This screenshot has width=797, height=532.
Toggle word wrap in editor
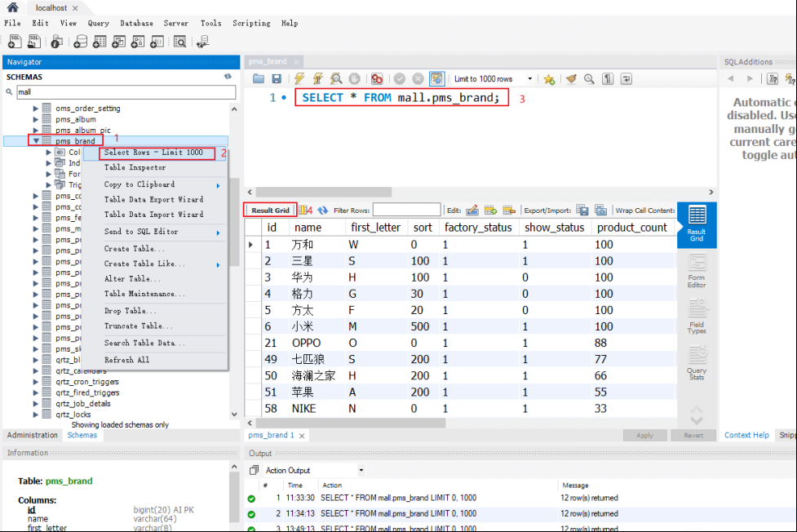click(x=627, y=79)
